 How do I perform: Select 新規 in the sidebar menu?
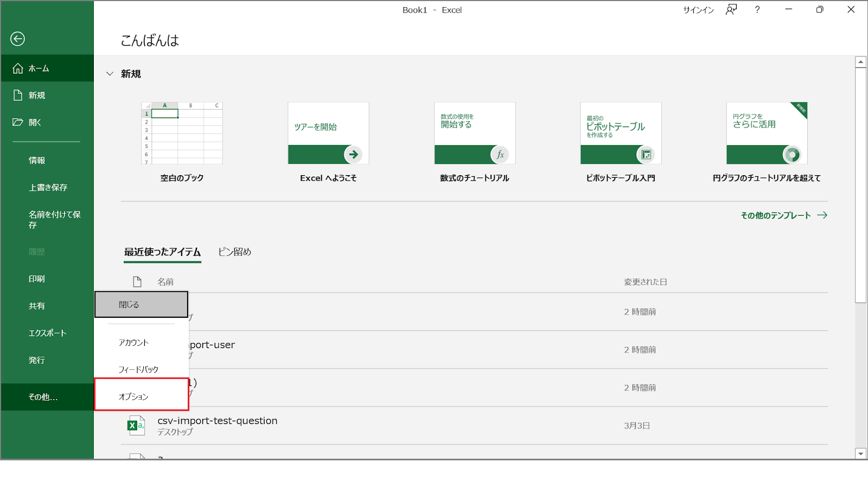pyautogui.click(x=47, y=95)
